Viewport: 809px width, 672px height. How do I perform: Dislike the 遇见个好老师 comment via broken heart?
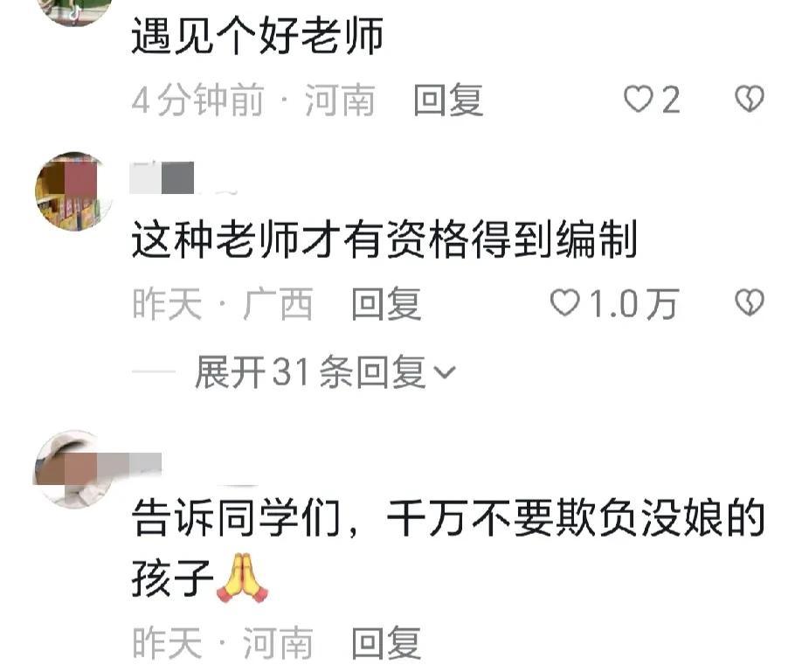coord(749,99)
